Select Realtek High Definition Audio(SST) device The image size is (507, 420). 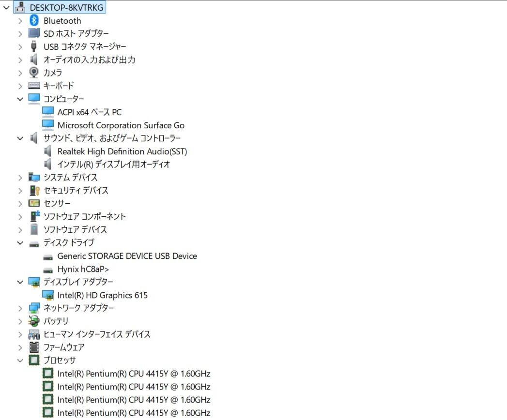(122, 151)
